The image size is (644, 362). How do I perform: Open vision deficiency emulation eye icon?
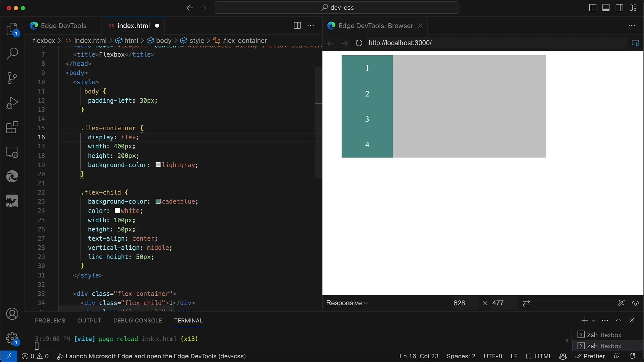click(635, 303)
